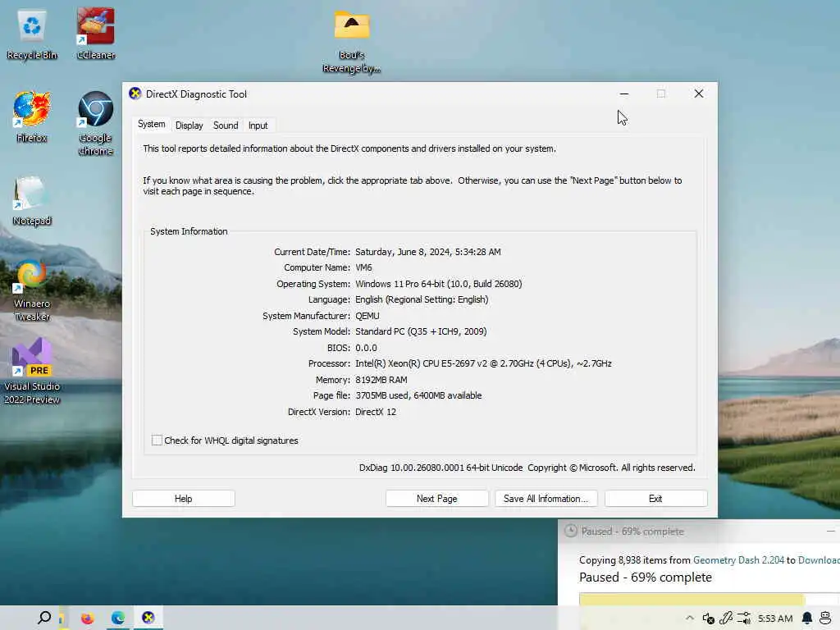Open the Recycle Bin desktop icon
This screenshot has height=630, width=840.
pyautogui.click(x=32, y=34)
